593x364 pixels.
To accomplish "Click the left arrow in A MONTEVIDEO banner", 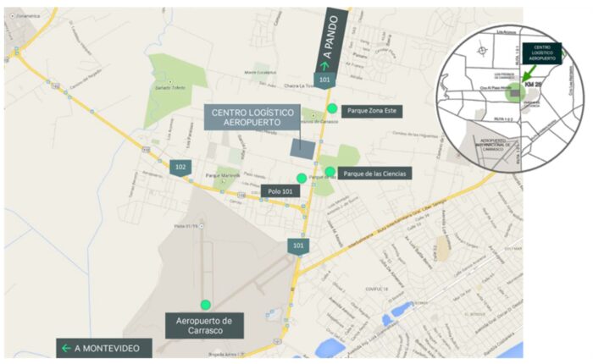I will (x=66, y=348).
